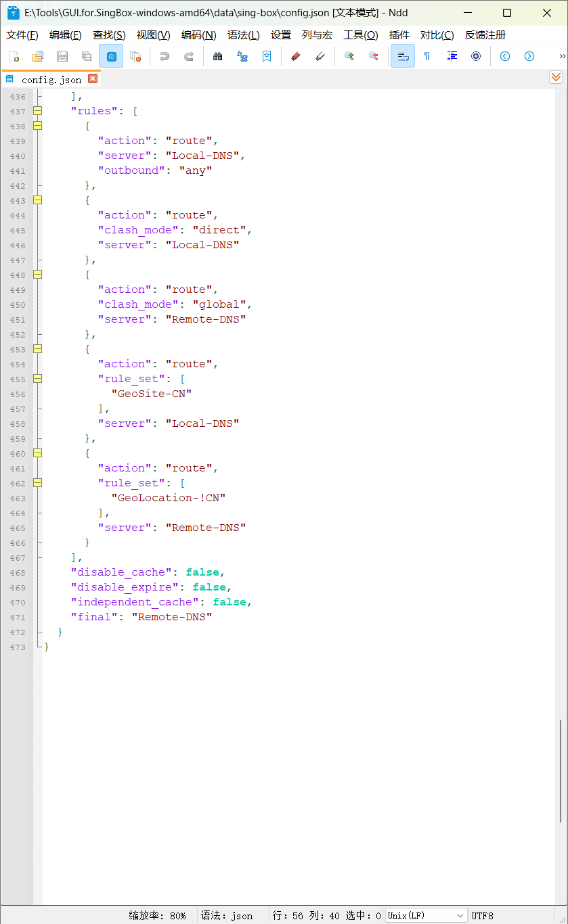This screenshot has width=568, height=924.
Task: Click the redo arrow icon
Action: pos(189,56)
